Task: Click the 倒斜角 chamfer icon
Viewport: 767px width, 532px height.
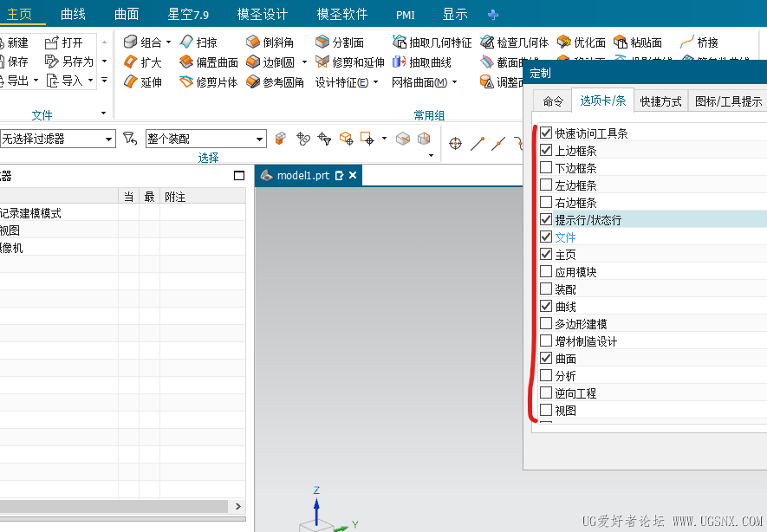Action: tap(253, 42)
